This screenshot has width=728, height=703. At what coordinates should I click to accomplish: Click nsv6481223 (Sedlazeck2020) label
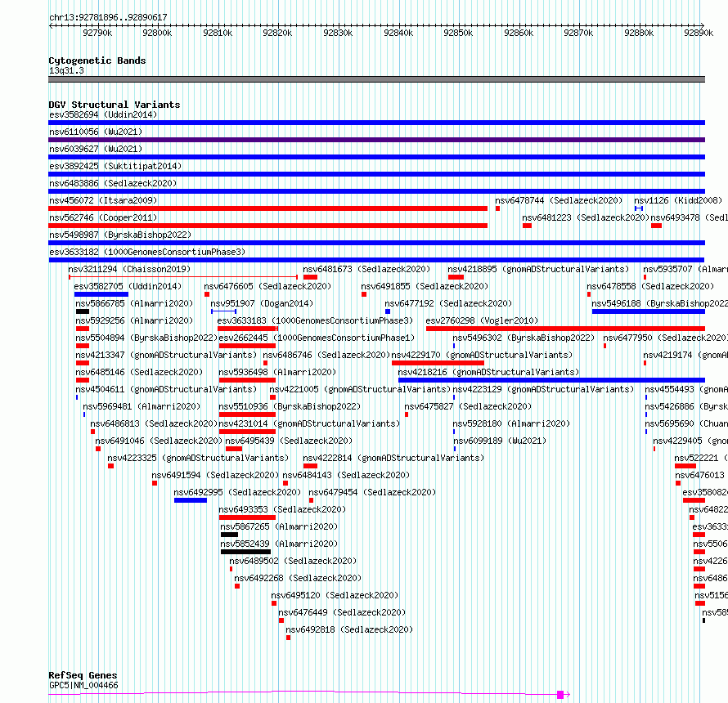pyautogui.click(x=585, y=217)
